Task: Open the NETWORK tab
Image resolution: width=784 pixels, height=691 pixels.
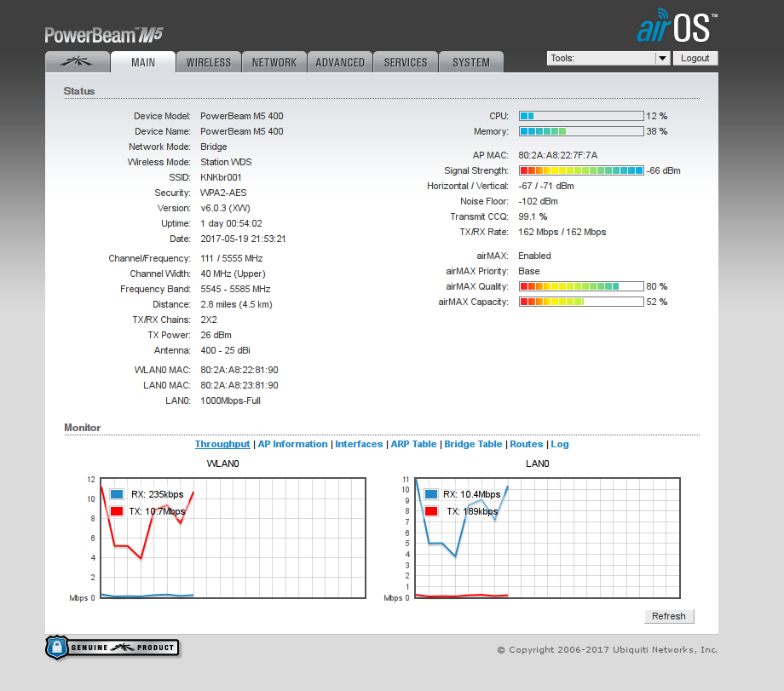Action: (x=274, y=62)
